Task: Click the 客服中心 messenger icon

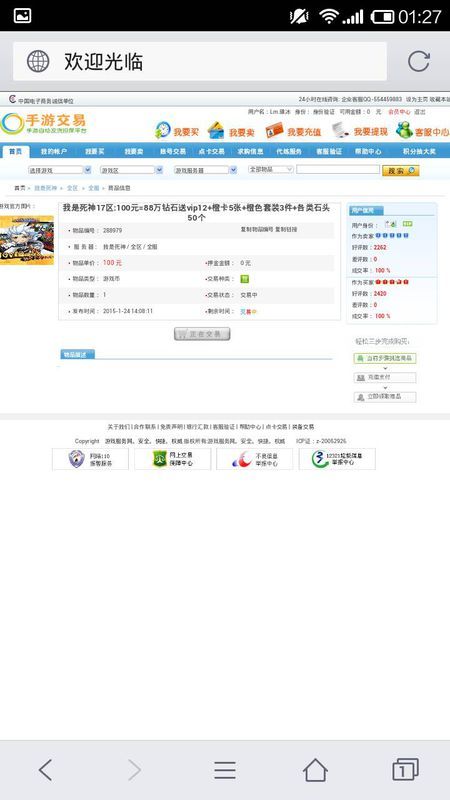Action: [404, 130]
